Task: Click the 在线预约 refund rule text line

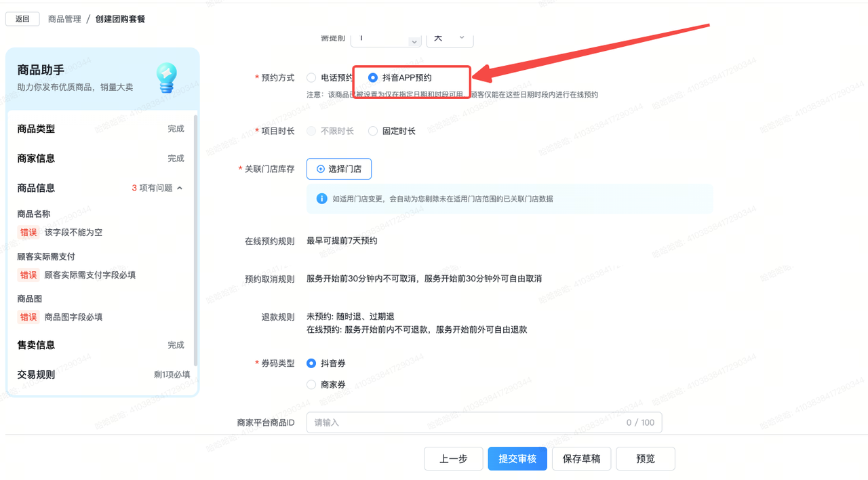Action: (x=417, y=329)
